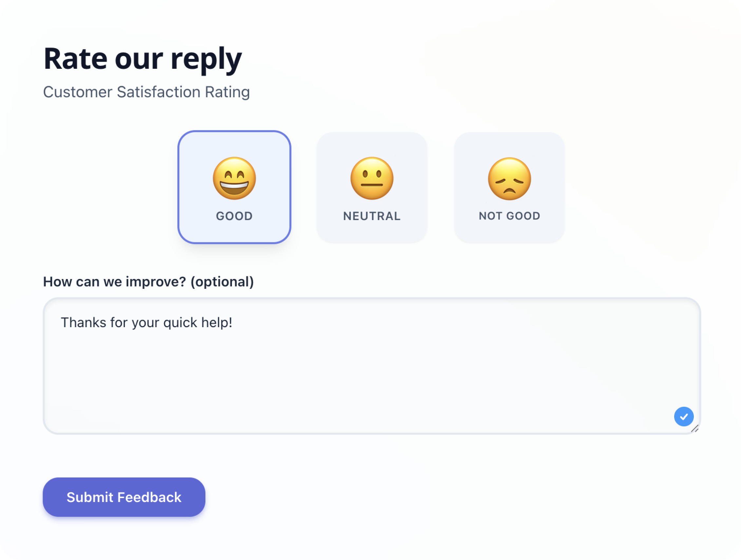The width and height of the screenshot is (741, 560).
Task: Tap the smiling face in the highlighted card
Action: (235, 178)
